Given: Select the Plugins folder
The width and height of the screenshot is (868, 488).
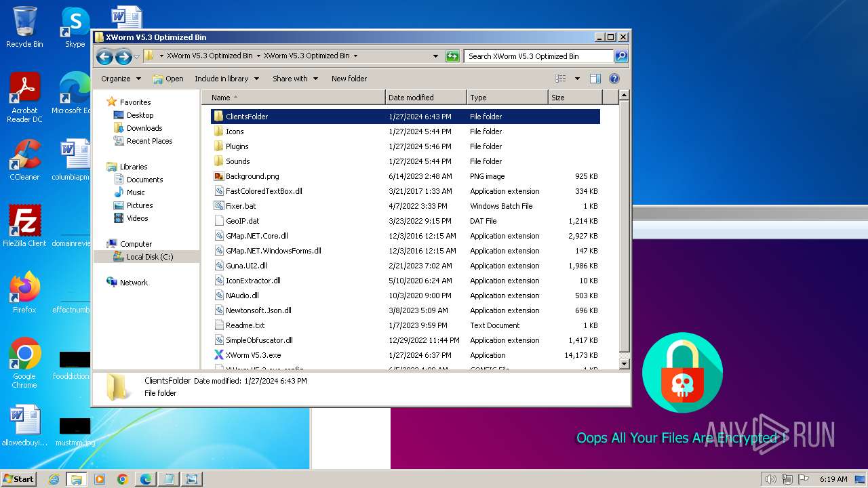Looking at the screenshot, I should tap(237, 146).
